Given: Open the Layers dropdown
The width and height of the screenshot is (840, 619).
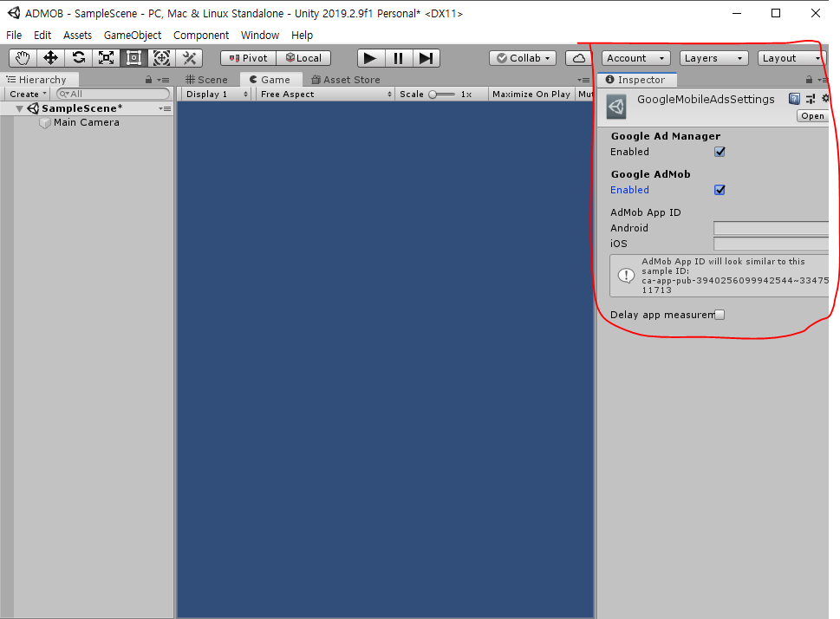Looking at the screenshot, I should [x=713, y=58].
